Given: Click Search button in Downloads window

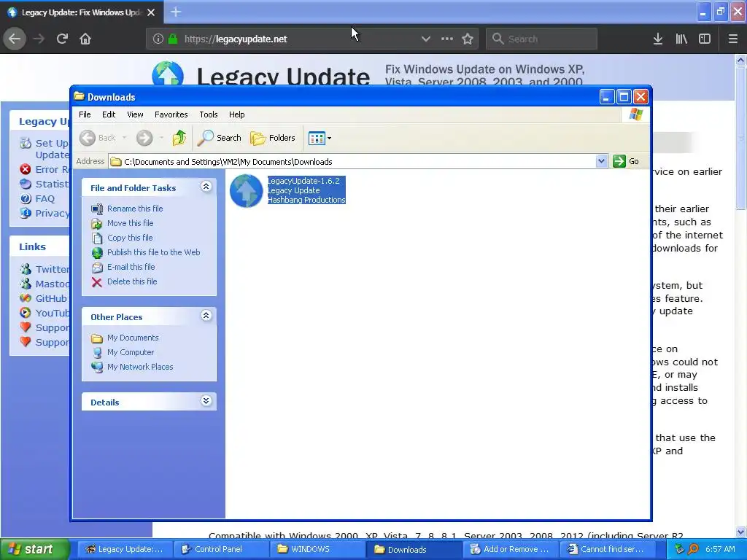Looking at the screenshot, I should tap(220, 138).
